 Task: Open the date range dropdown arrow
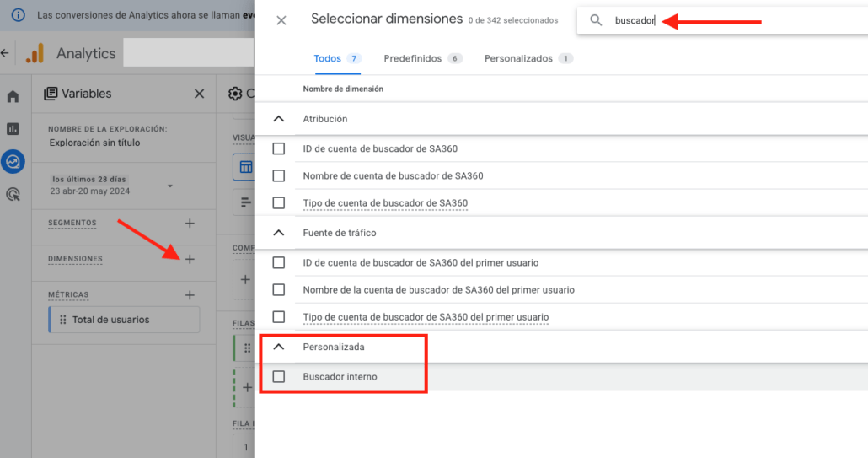(170, 186)
